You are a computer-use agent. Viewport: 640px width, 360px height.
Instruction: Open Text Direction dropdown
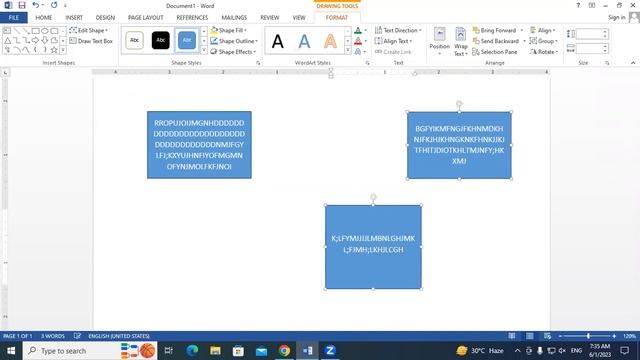[x=398, y=30]
